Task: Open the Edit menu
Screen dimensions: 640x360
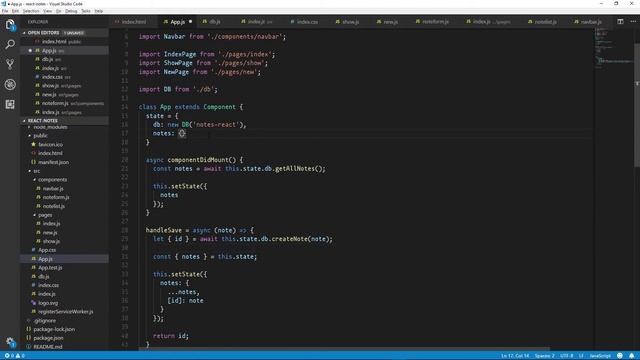Action: click(x=15, y=11)
